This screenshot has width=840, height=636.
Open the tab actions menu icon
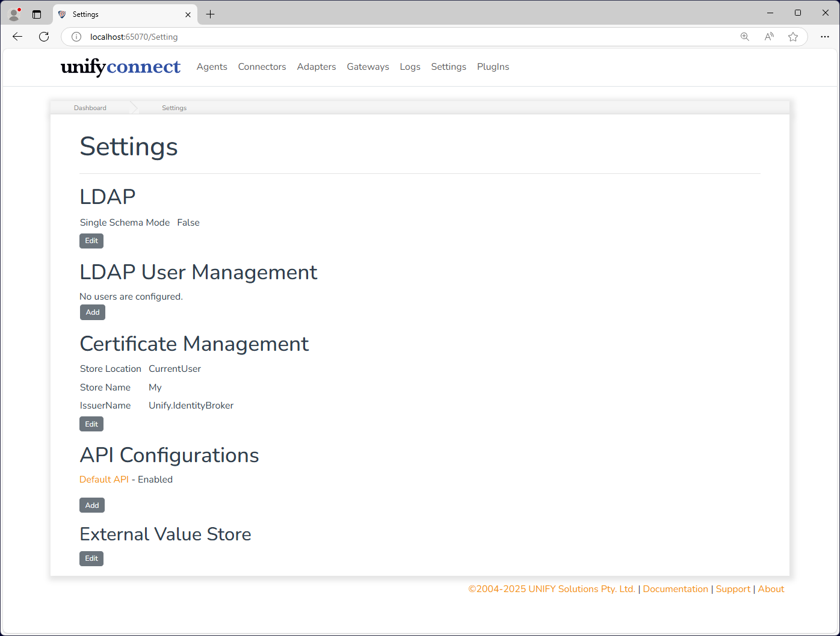[x=37, y=14]
